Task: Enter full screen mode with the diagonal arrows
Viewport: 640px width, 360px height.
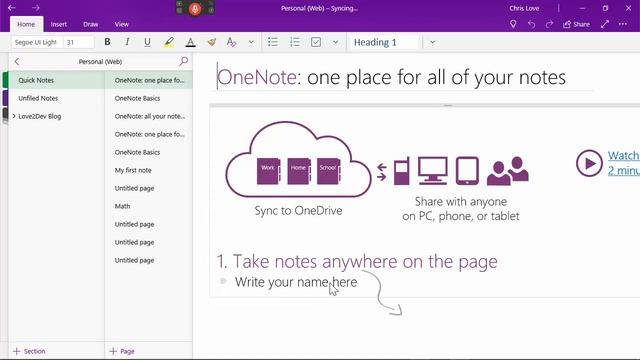Action: (605, 24)
